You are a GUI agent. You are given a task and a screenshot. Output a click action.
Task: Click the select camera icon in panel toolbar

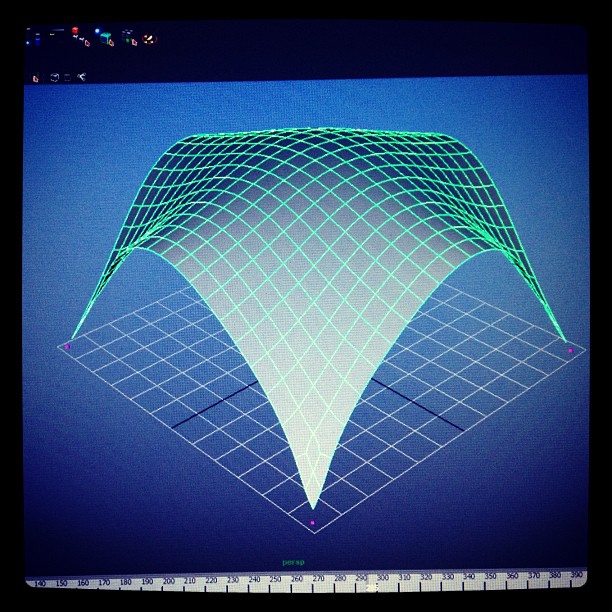pos(36,78)
